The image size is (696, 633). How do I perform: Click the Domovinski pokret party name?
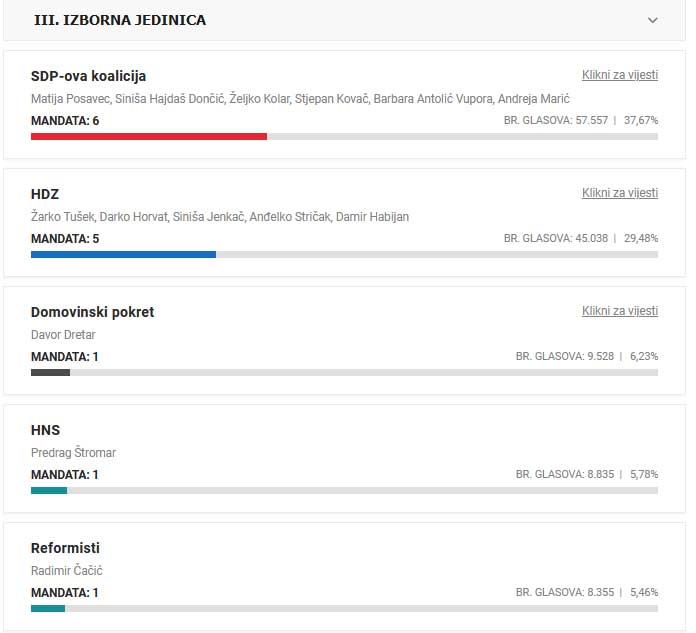pyautogui.click(x=93, y=312)
